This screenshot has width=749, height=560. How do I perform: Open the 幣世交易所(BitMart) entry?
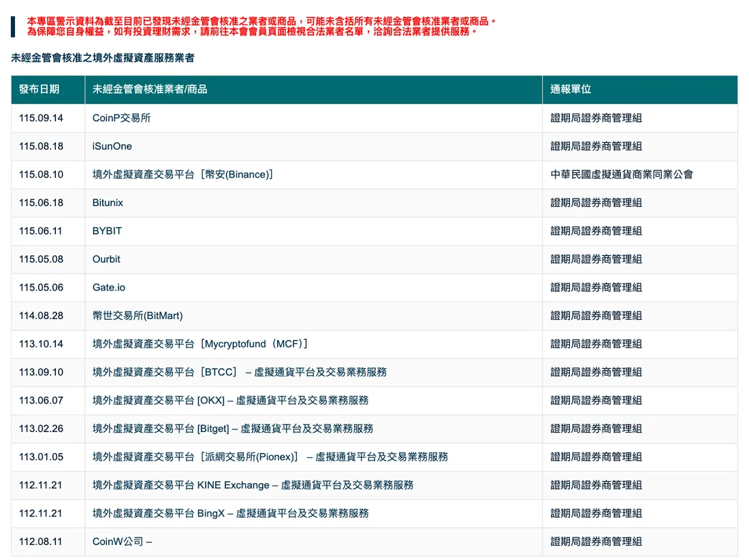click(x=138, y=315)
